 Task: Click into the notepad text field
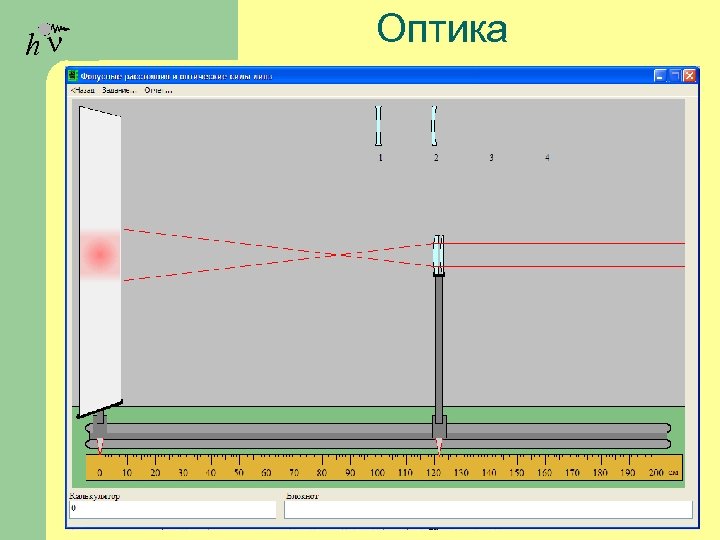tap(488, 509)
